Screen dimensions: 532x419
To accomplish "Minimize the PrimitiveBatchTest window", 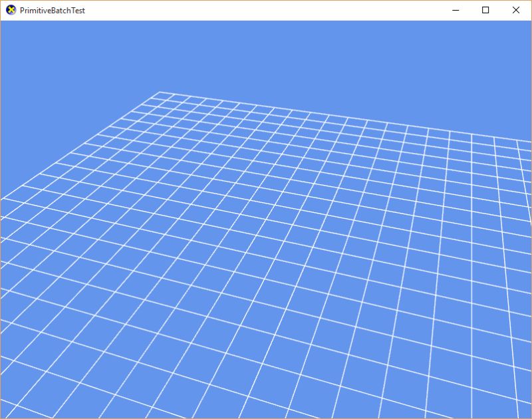I will click(x=455, y=11).
